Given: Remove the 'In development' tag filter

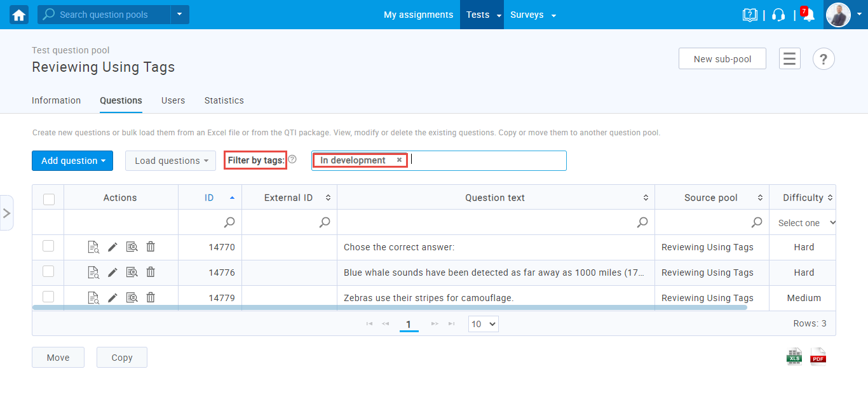Looking at the screenshot, I should [399, 160].
